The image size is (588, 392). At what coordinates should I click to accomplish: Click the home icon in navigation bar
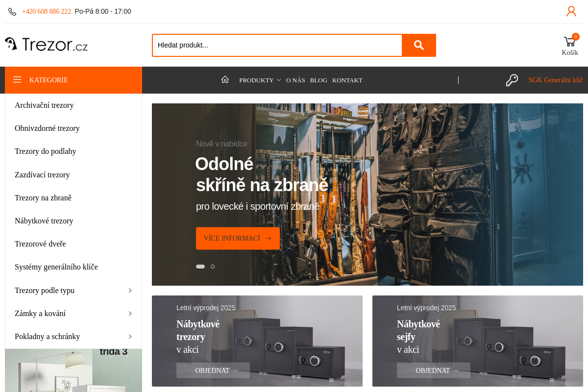tap(225, 79)
